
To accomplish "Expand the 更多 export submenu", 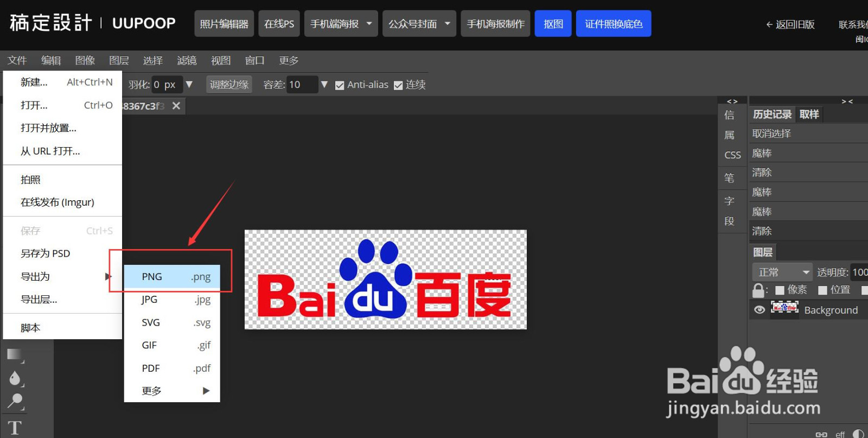I will coord(172,391).
